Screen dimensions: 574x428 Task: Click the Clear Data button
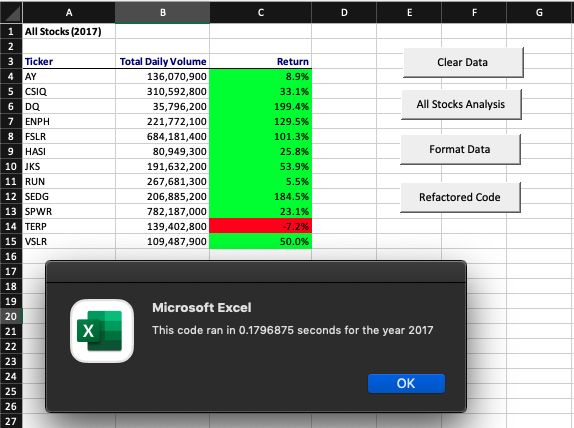[x=463, y=62]
